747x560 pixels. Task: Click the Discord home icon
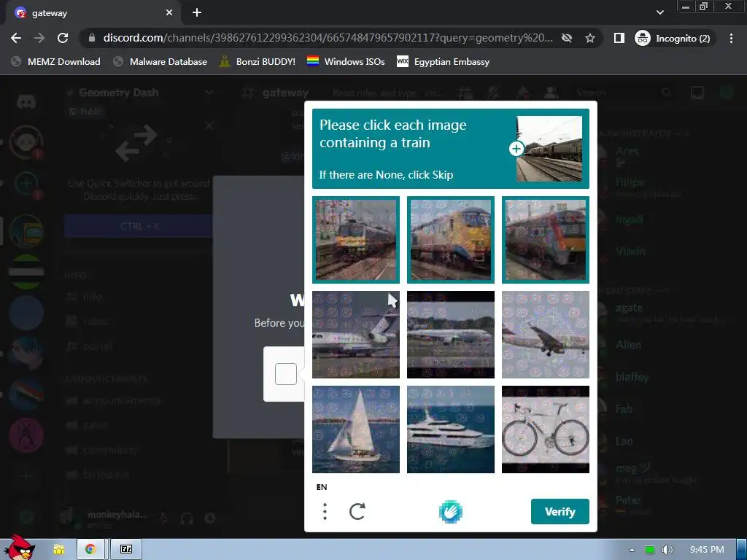tap(26, 101)
